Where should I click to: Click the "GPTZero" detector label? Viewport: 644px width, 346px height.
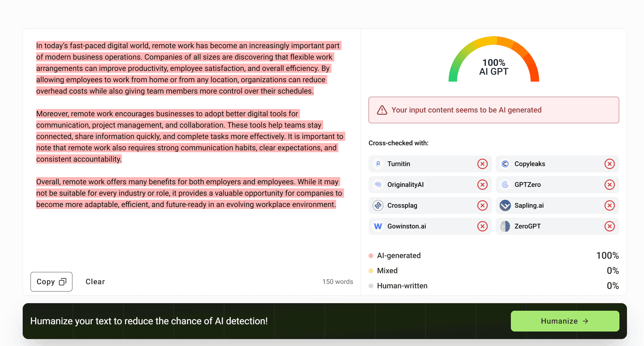pos(528,185)
